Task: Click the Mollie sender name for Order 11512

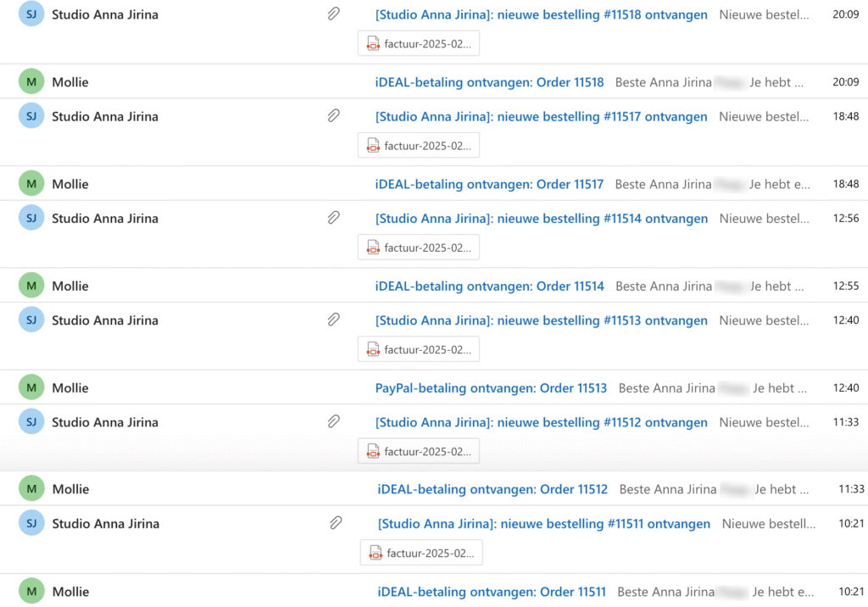Action: tap(70, 489)
